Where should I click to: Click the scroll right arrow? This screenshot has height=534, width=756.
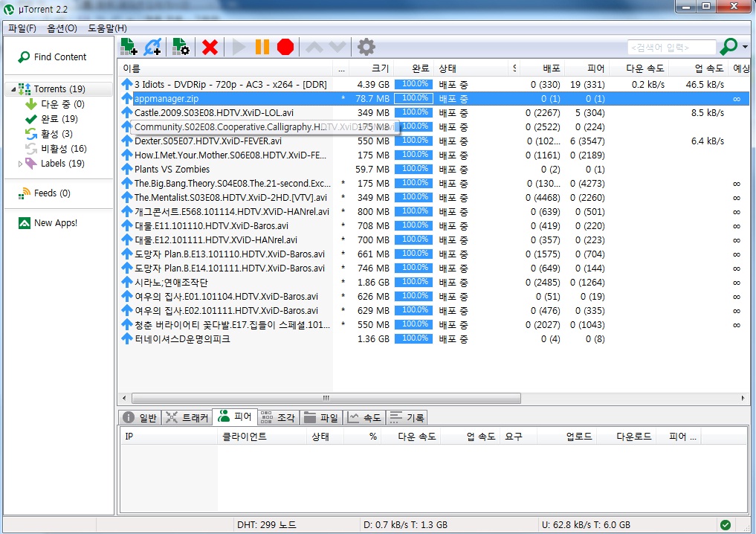click(x=743, y=399)
